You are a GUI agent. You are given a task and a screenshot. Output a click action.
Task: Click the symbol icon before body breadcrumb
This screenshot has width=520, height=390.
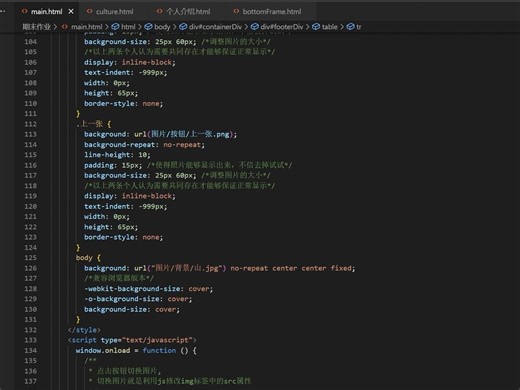point(148,27)
